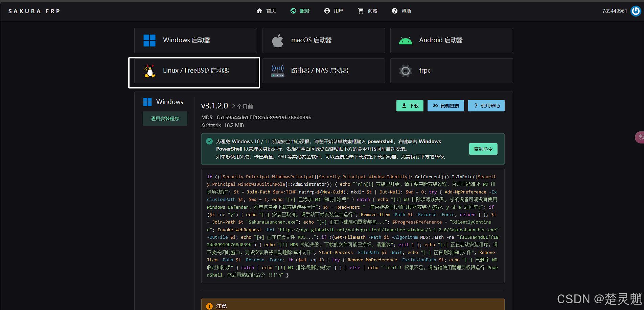Click the PowerShell install command block
This screenshot has height=310, width=644.
(x=353, y=226)
